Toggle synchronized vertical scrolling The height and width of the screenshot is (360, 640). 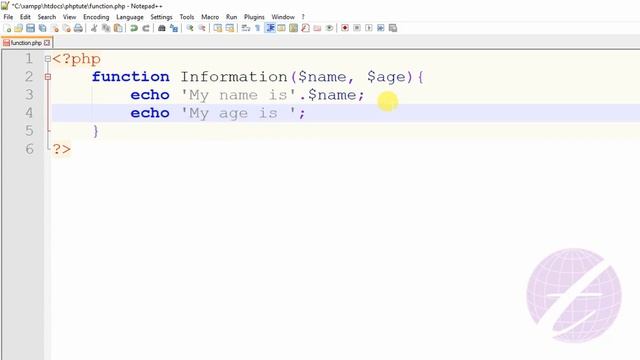pyautogui.click(x=218, y=28)
